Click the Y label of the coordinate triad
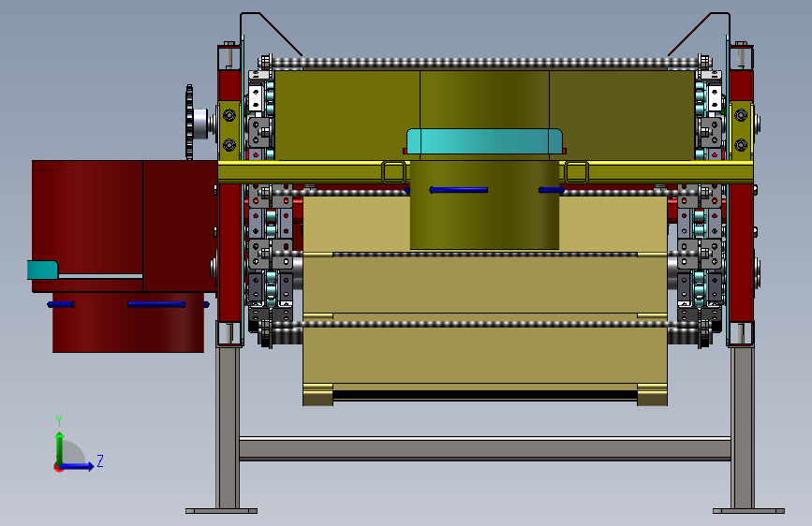This screenshot has height=526, width=812. (x=59, y=420)
